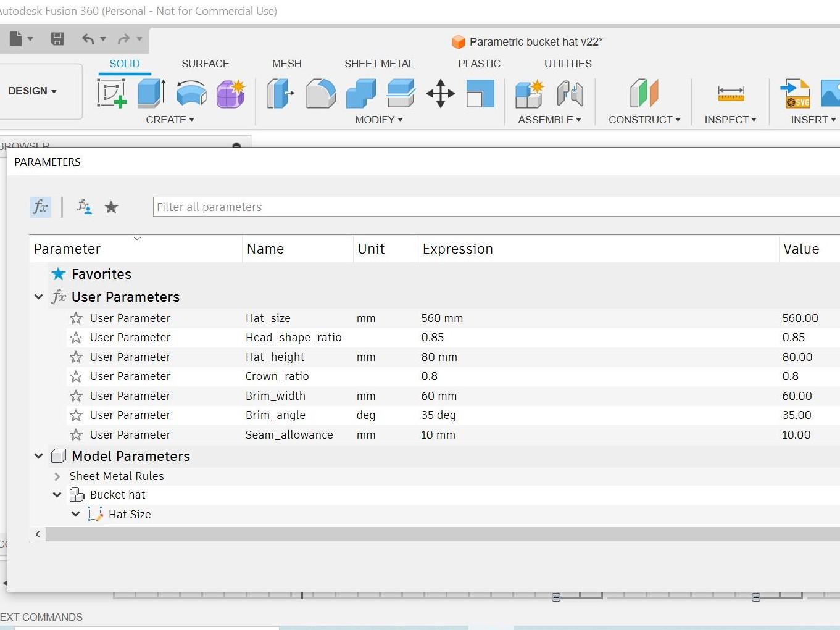Sort by the Unit column header
Screen dimensions: 840x630
(386, 249)
